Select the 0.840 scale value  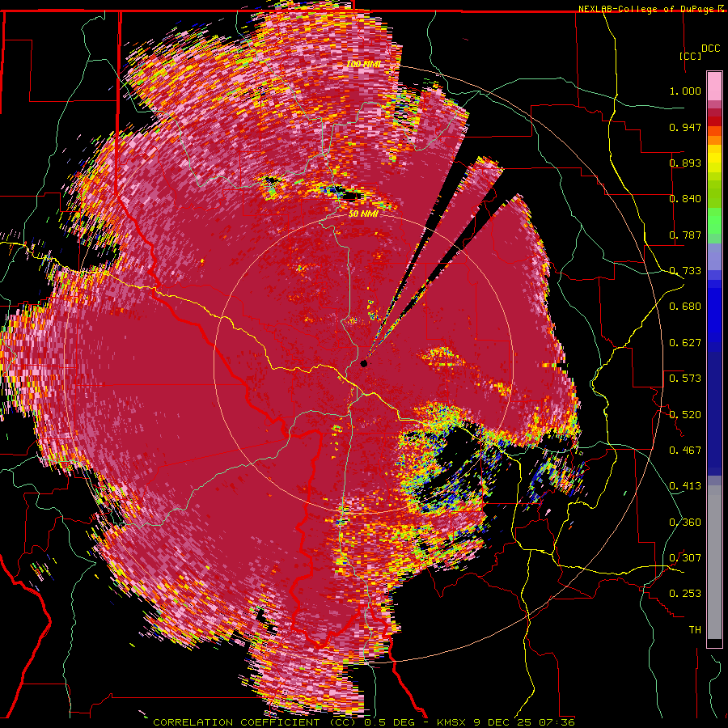click(685, 199)
